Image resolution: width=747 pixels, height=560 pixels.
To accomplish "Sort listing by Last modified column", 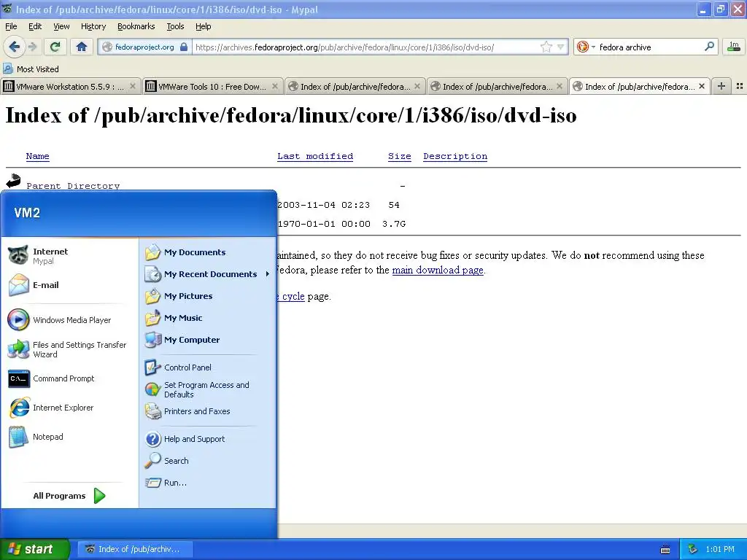I will (x=315, y=156).
